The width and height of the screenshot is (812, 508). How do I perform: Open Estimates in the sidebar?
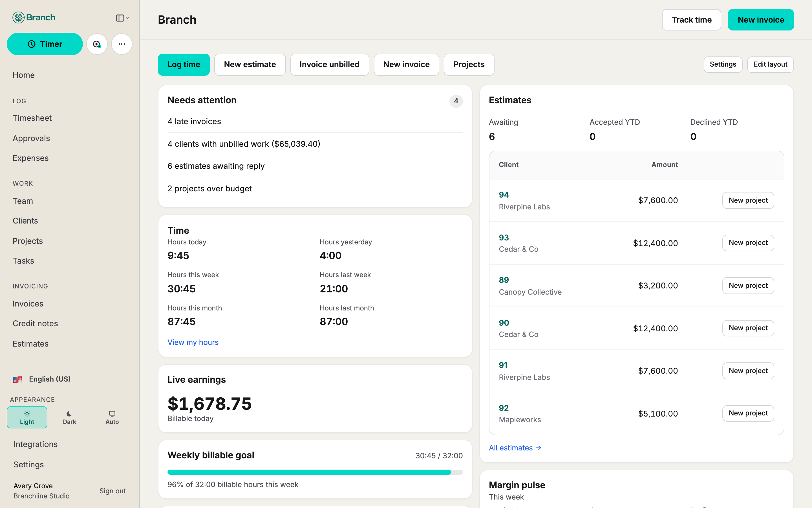coord(30,344)
